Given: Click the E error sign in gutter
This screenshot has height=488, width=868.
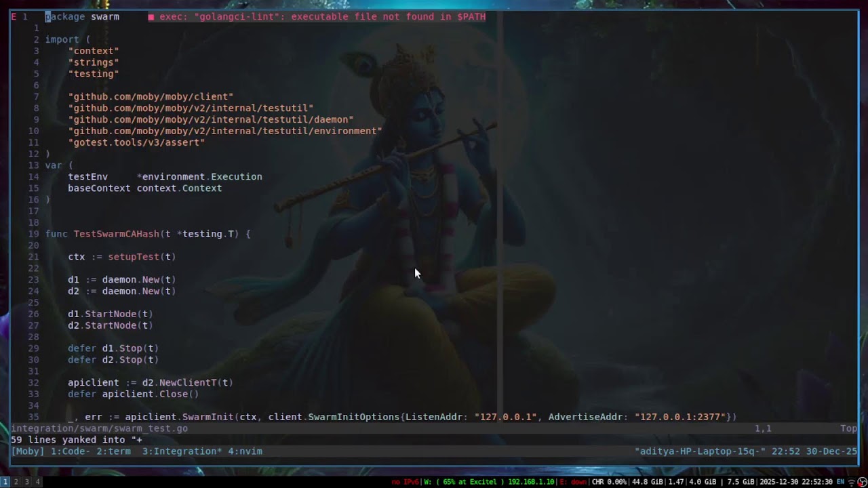Looking at the screenshot, I should [x=14, y=17].
